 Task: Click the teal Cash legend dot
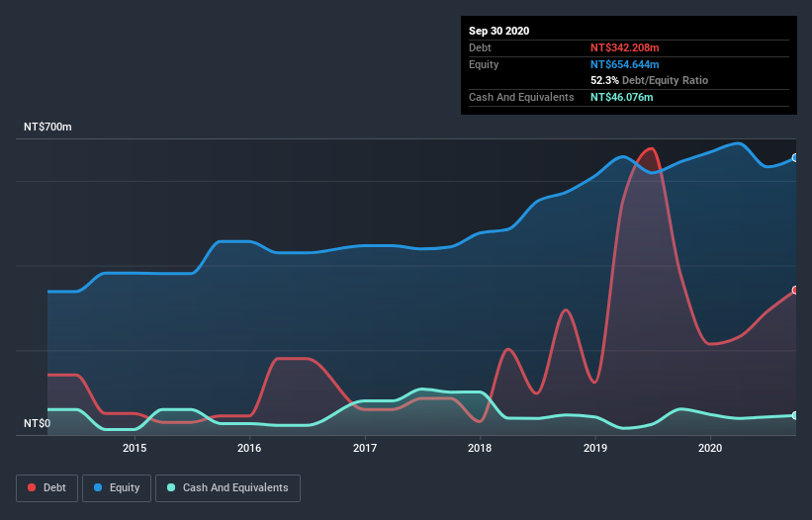tap(171, 487)
